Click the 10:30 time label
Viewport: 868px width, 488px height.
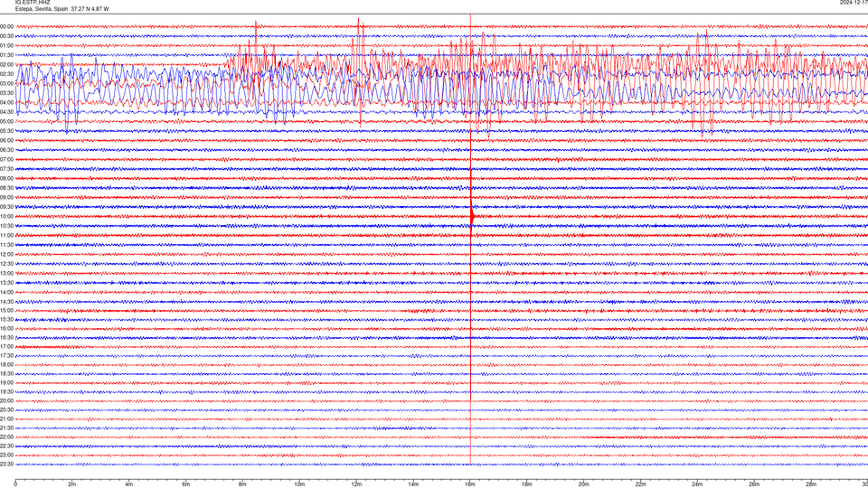6,226
